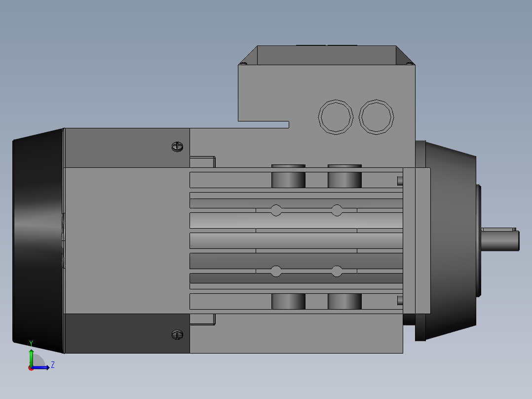Select the black fan cover end cap
Screen dimensions: 532x399
[x=38, y=240]
